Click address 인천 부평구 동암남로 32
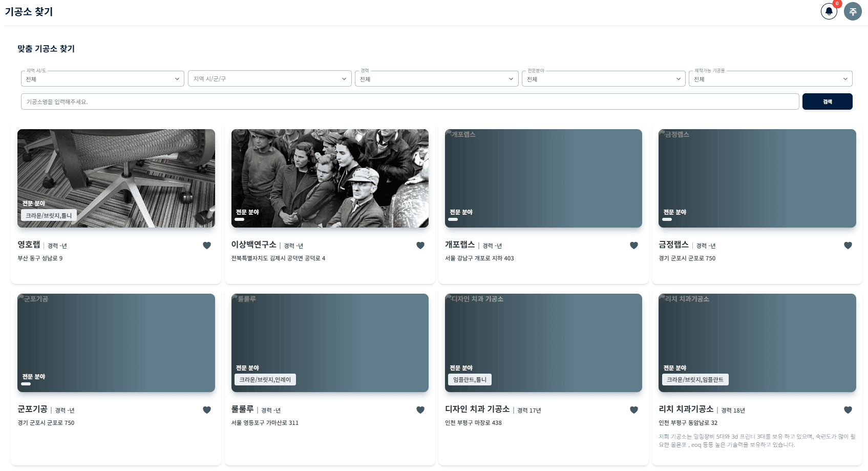 (x=688, y=423)
